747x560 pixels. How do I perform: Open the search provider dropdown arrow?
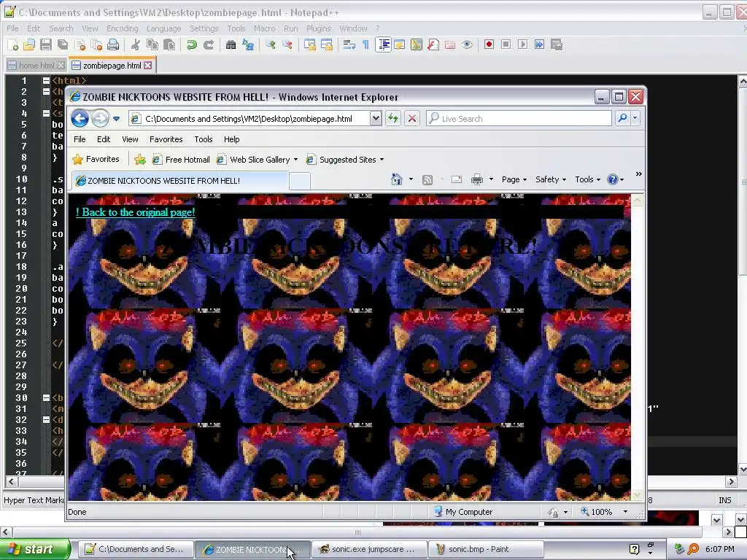(x=635, y=118)
